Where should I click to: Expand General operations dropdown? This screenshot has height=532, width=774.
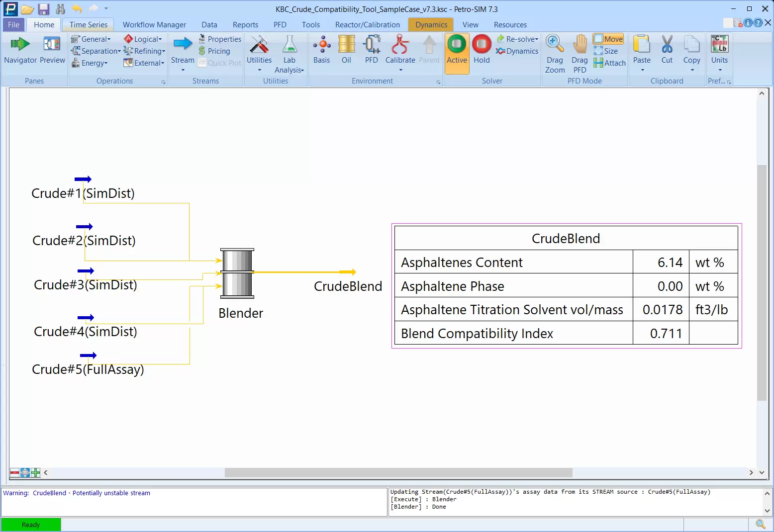pos(91,39)
